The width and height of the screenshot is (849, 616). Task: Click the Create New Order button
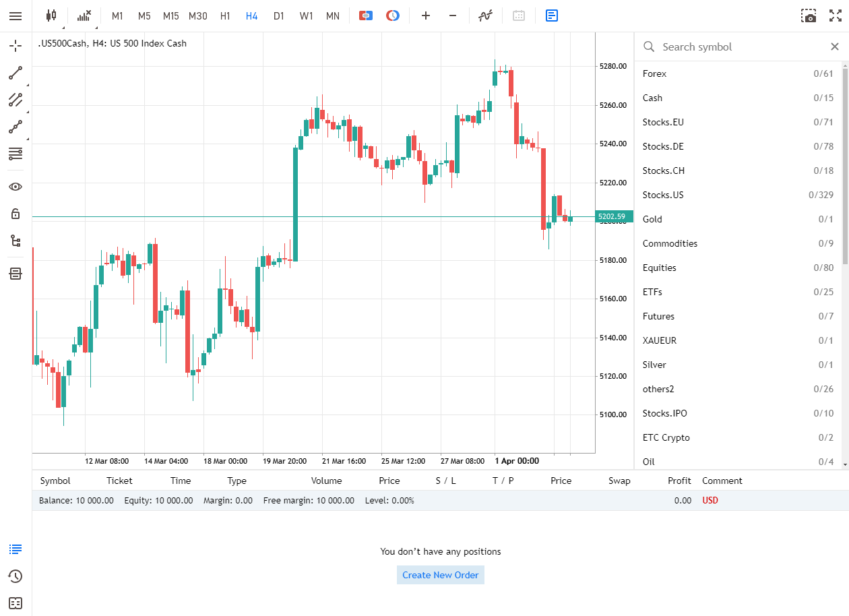pyautogui.click(x=441, y=575)
